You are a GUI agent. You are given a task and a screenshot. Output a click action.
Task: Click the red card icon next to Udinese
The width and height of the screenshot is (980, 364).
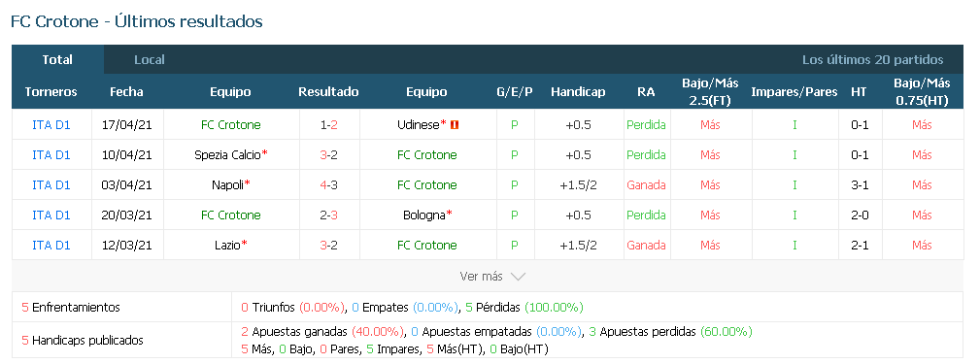(x=455, y=125)
